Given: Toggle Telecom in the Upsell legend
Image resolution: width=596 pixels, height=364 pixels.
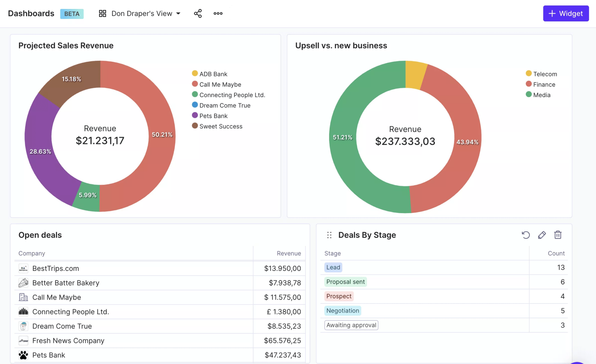Looking at the screenshot, I should tap(541, 74).
